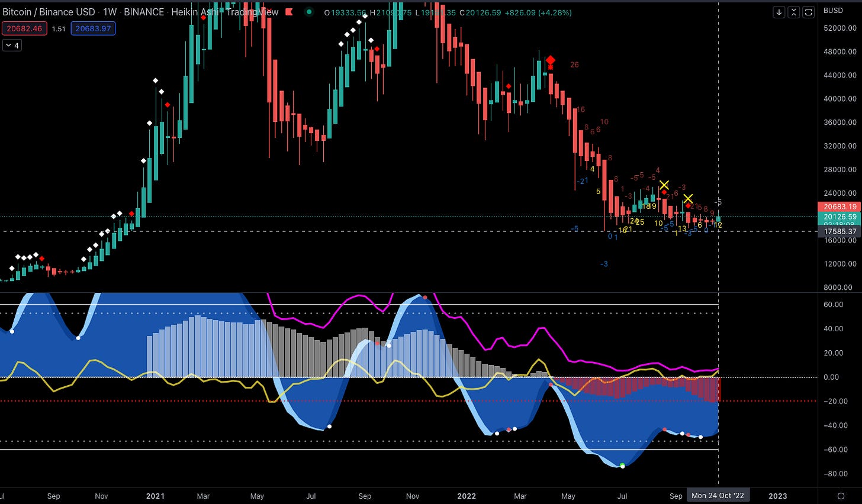
Task: Click the spread value 1.51
Action: click(58, 28)
